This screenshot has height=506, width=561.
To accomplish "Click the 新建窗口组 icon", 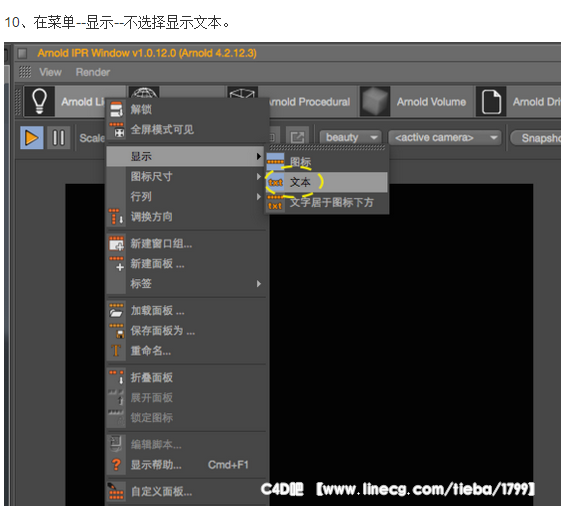I will coord(116,244).
